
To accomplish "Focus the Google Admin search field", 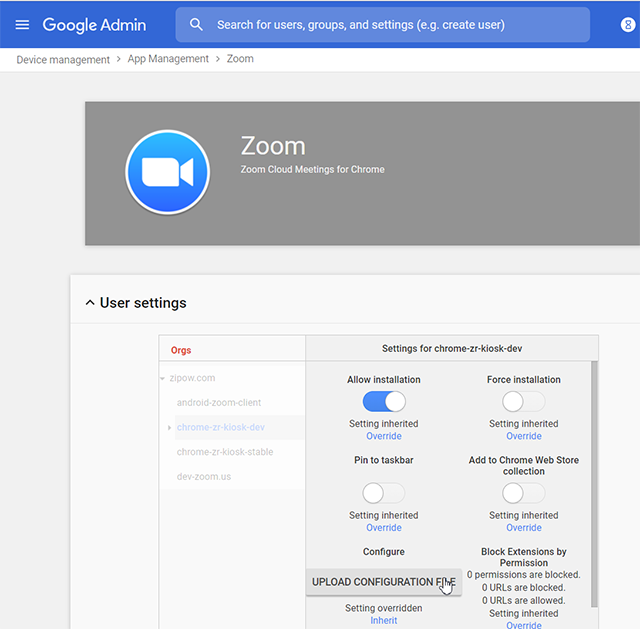I will 382,24.
